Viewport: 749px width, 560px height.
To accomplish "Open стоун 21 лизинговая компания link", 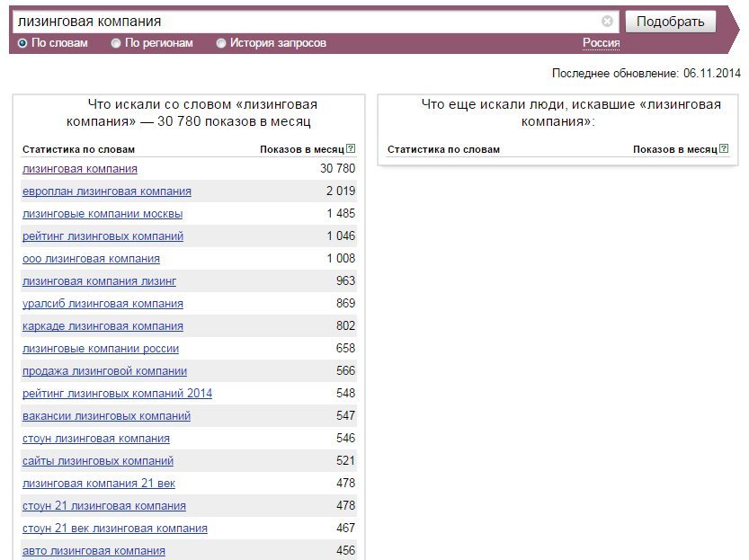I will 104,505.
